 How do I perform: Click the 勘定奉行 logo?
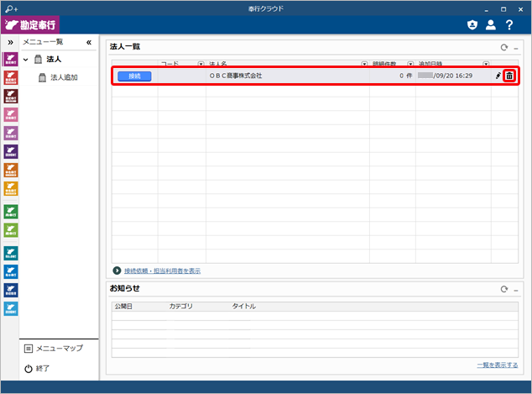(x=30, y=25)
